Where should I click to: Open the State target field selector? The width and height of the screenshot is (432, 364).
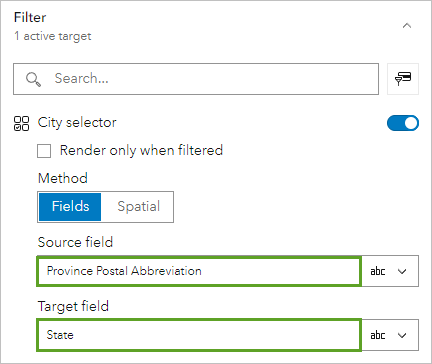[199, 335]
